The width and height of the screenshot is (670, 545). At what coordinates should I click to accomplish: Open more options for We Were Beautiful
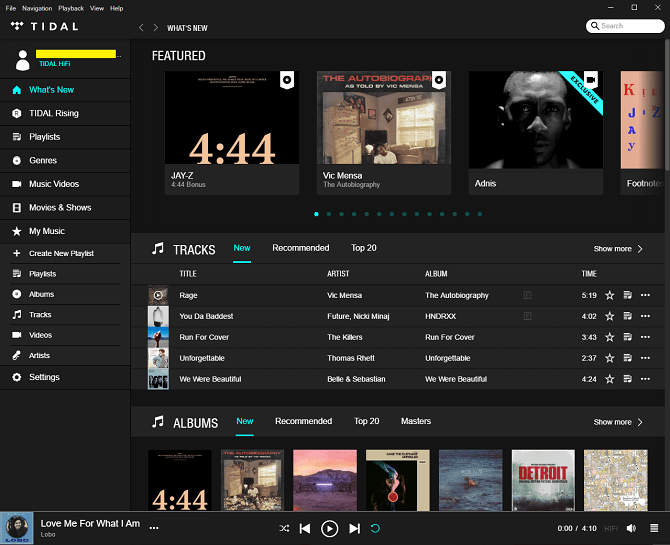(x=645, y=379)
